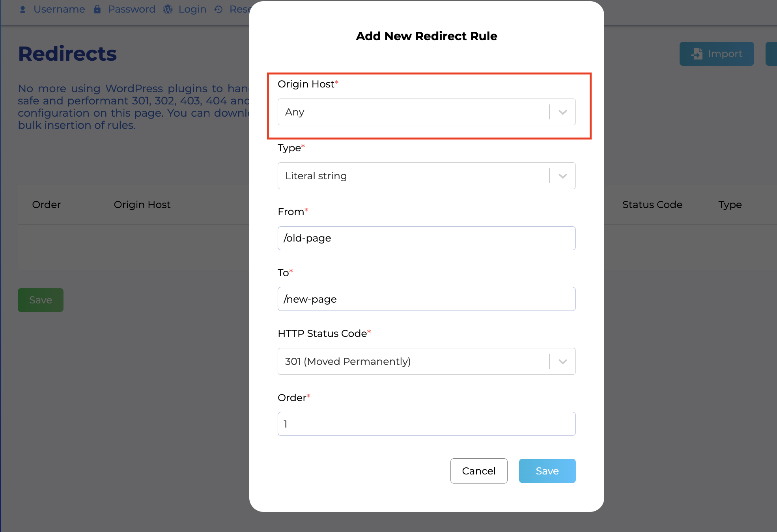
Task: Click the Password lock icon
Action: [97, 9]
